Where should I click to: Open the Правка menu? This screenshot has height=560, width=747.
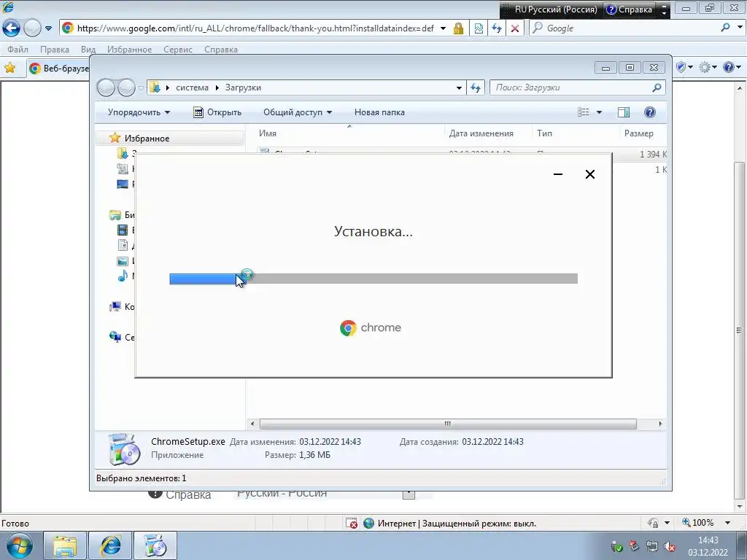pos(54,50)
